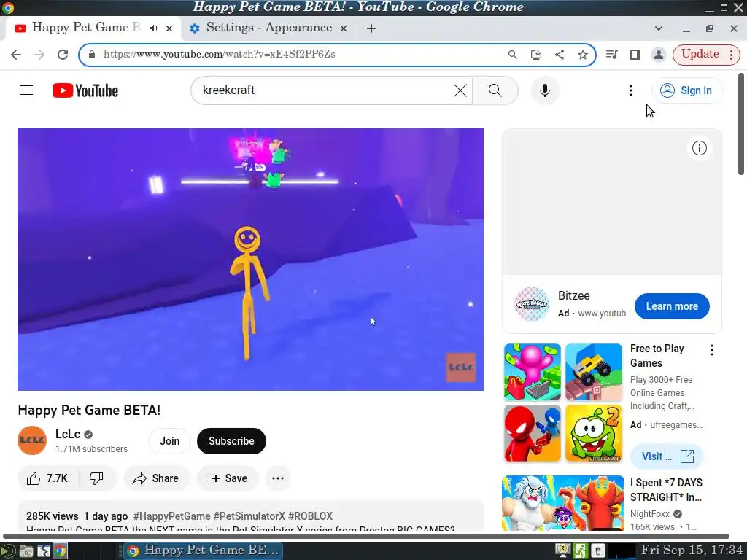Image resolution: width=747 pixels, height=560 pixels.
Task: Save the video to playlist
Action: 228,478
